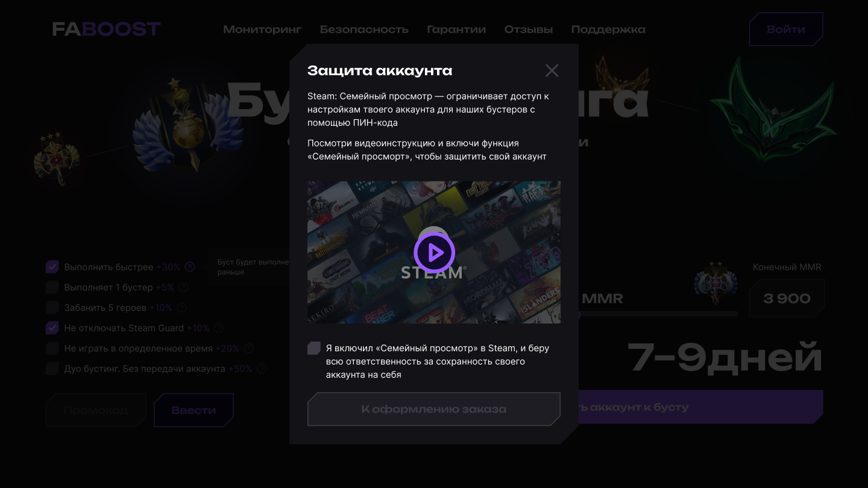The image size is (868, 488).
Task: Click the «7–9дней» duration text
Action: [725, 357]
